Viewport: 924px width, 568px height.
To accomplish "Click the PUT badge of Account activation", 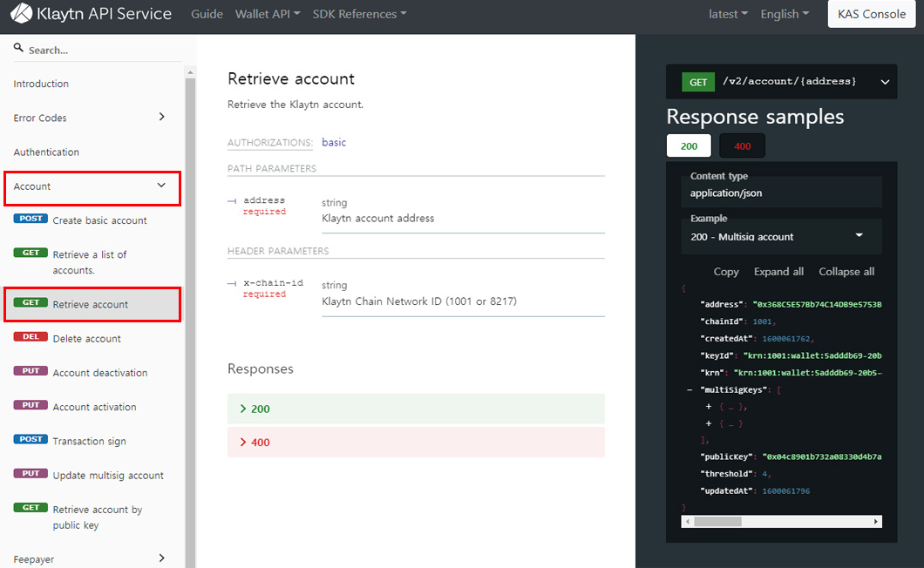I will 31,405.
